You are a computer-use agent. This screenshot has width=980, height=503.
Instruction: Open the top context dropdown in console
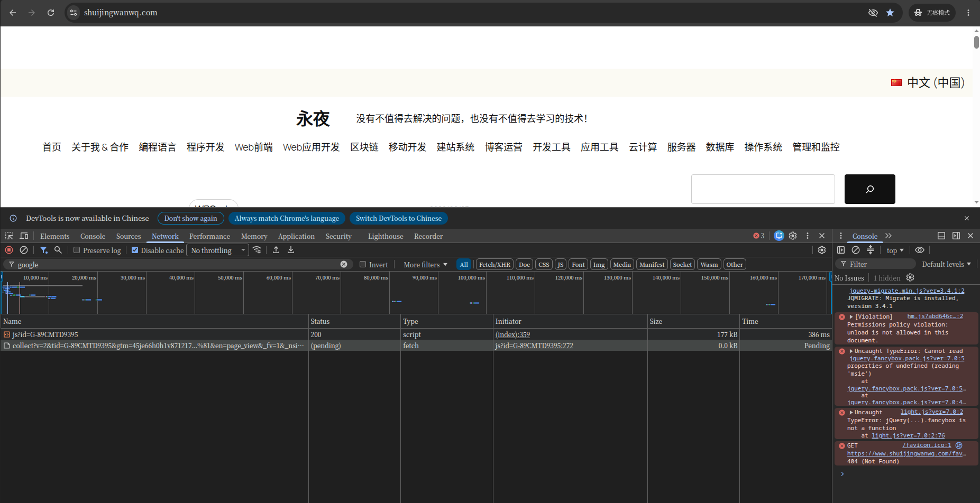[895, 250]
